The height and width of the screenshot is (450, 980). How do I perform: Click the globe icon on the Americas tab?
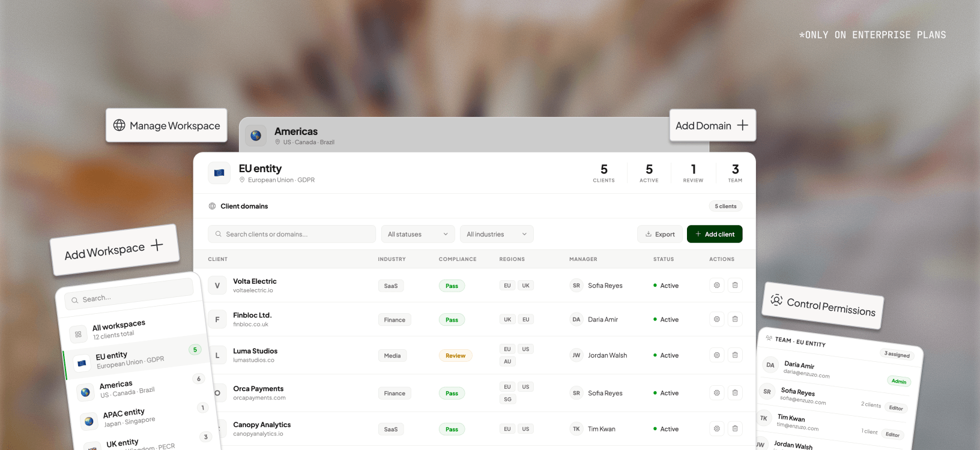(x=256, y=136)
